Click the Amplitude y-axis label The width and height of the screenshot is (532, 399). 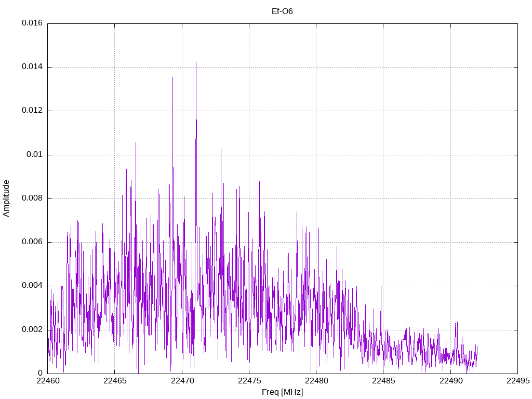6,198
